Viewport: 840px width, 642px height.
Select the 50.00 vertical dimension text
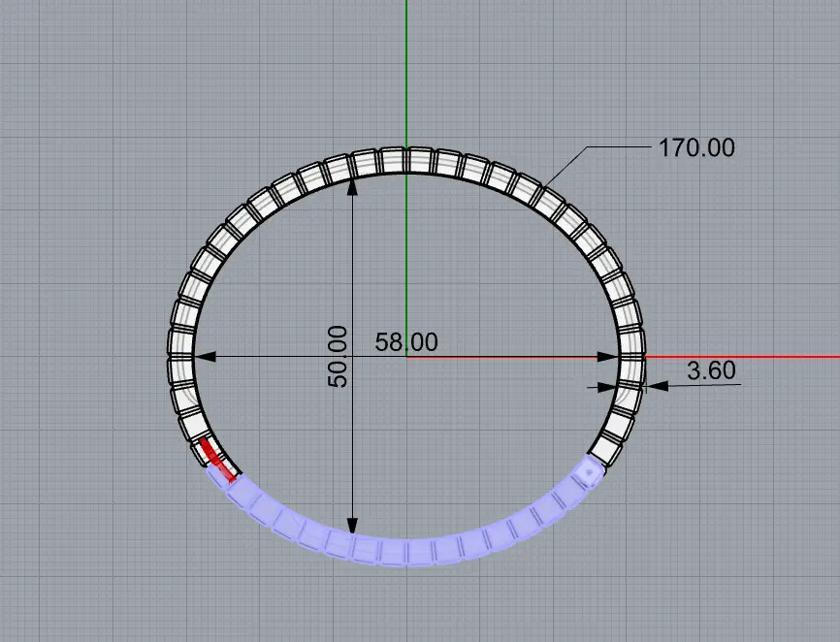[338, 357]
